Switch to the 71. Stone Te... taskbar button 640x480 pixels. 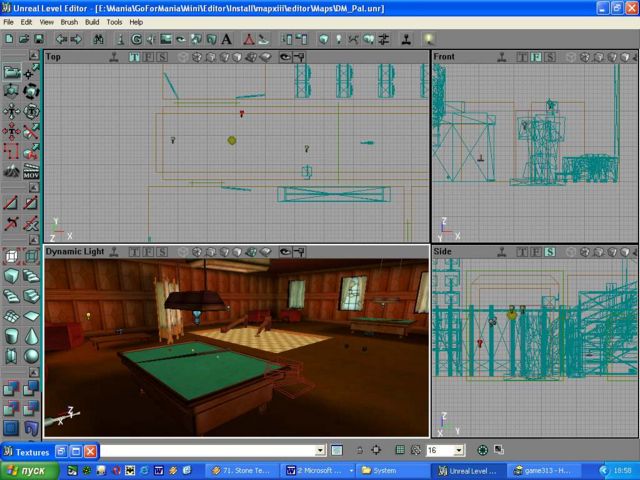pos(241,471)
